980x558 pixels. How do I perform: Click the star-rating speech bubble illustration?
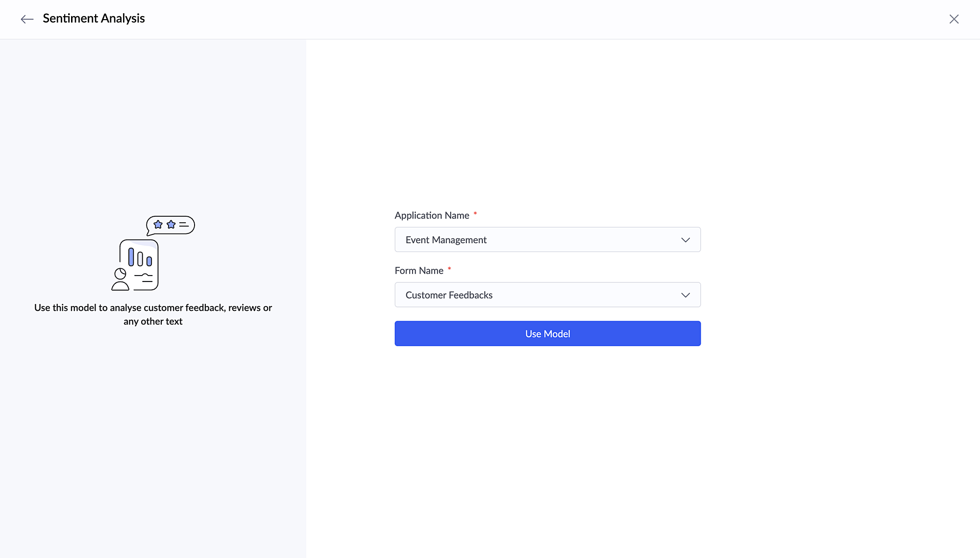(x=171, y=225)
